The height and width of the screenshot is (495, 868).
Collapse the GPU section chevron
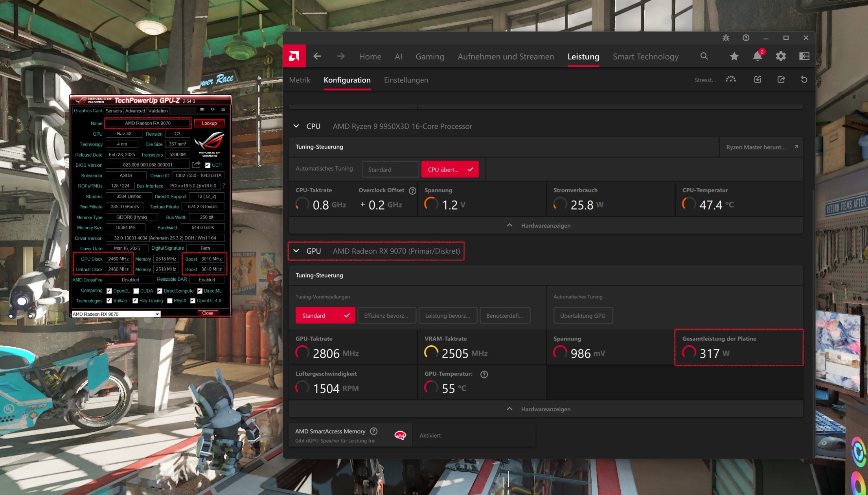pyautogui.click(x=297, y=251)
